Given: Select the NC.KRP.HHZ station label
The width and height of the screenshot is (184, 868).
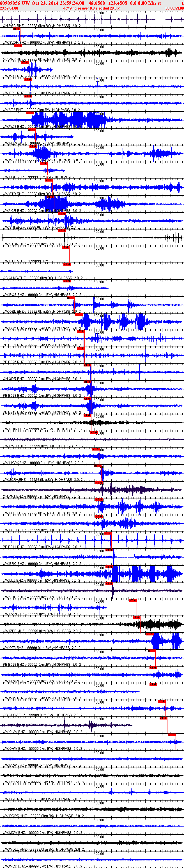Looking at the screenshot, I should tap(42, 59).
